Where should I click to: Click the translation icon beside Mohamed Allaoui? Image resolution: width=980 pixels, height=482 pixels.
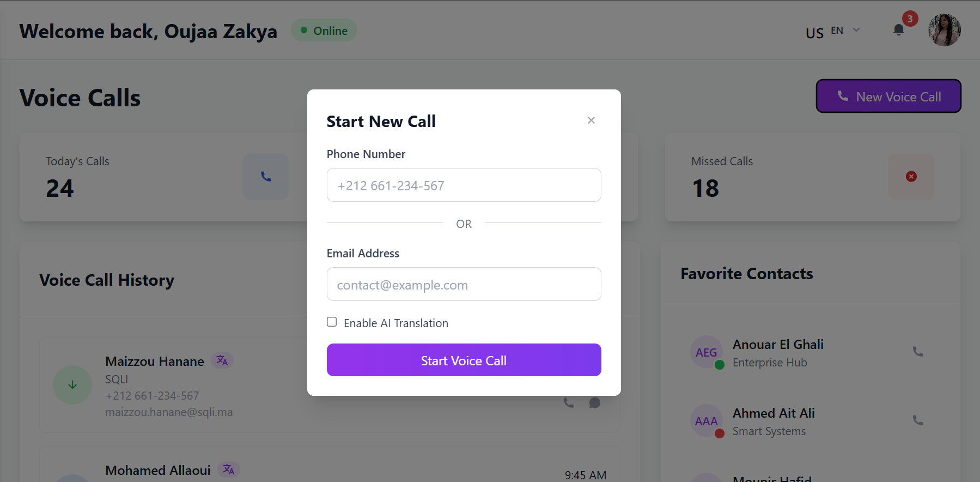coord(229,469)
